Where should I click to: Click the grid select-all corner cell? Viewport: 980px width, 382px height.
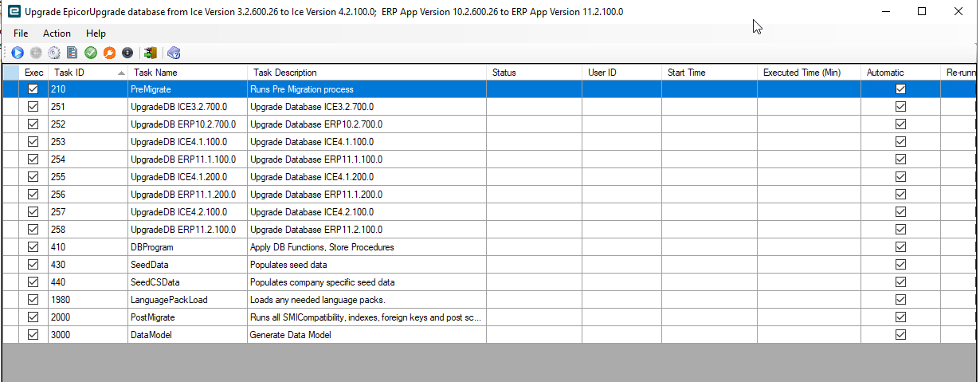point(11,73)
